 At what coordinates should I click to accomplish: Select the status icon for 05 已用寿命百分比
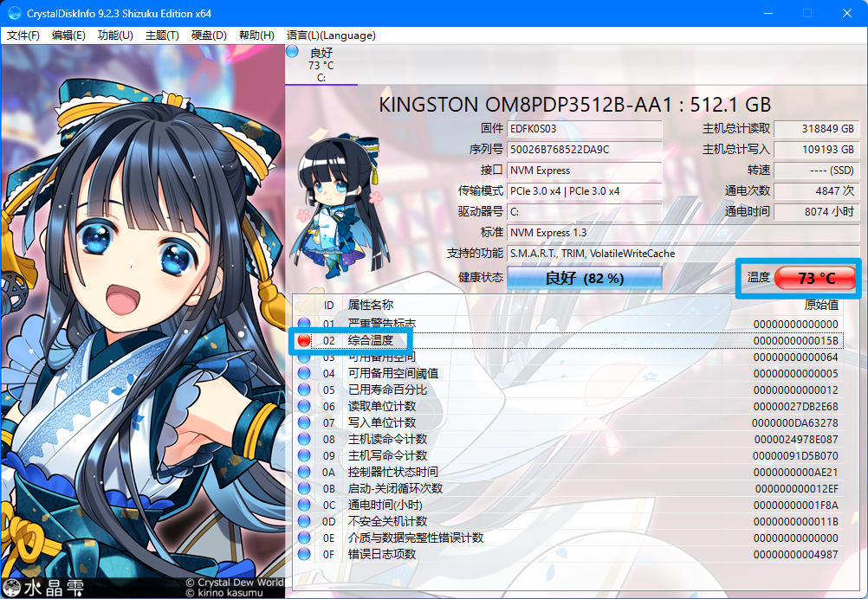point(303,390)
